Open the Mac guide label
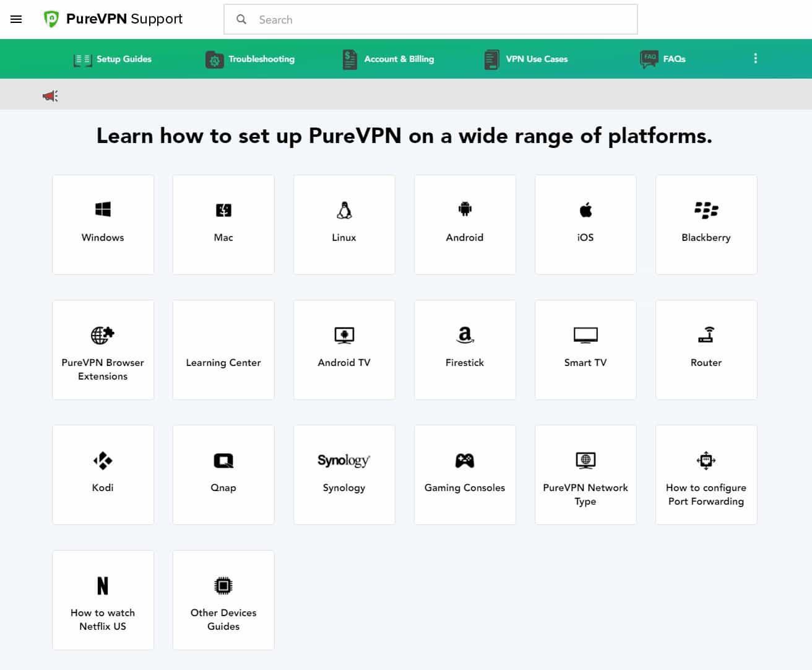812x670 pixels. click(223, 237)
